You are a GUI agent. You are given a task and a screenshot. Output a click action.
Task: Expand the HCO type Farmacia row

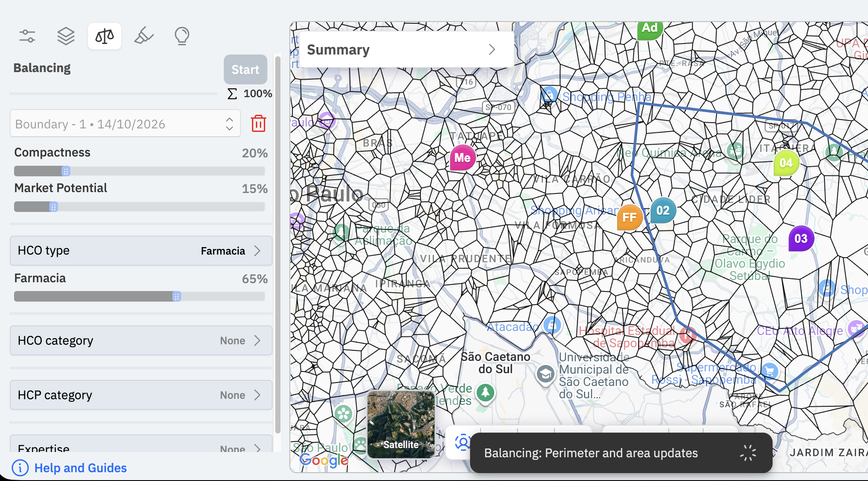pos(141,251)
